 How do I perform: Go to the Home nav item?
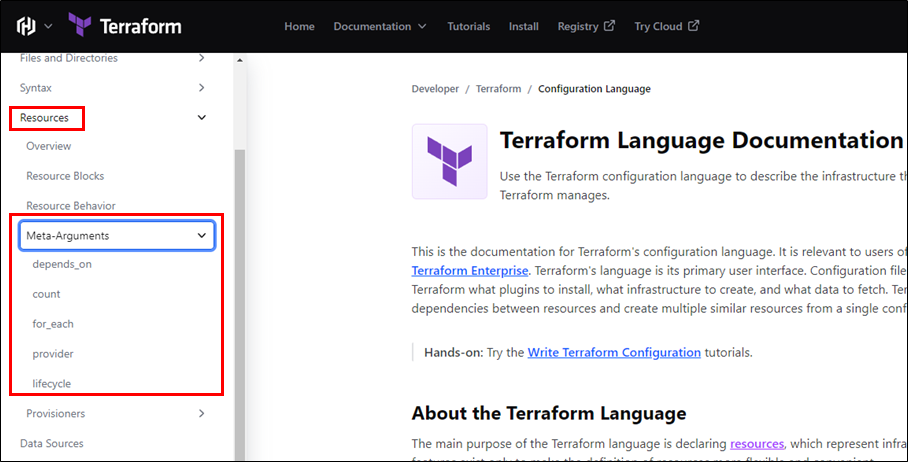tap(299, 26)
